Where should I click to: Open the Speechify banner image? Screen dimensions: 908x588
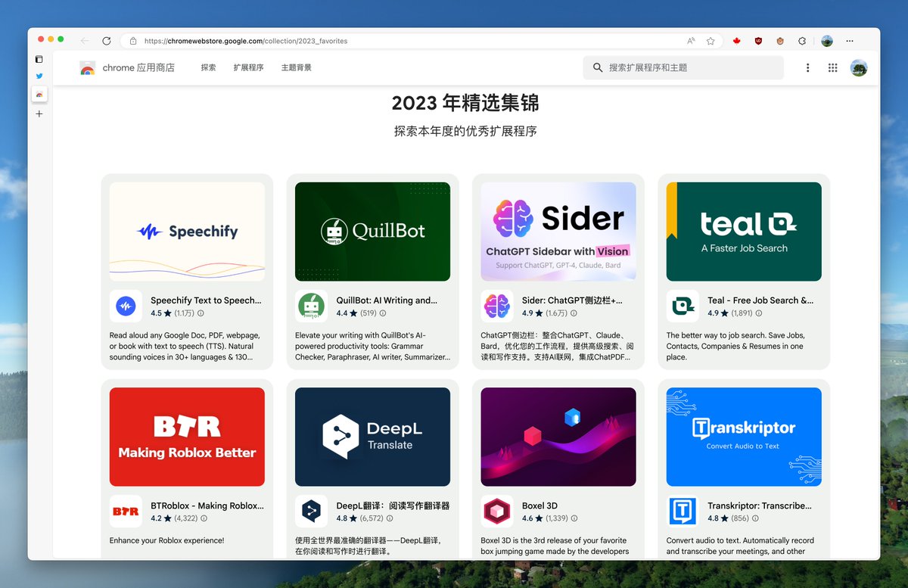[187, 232]
